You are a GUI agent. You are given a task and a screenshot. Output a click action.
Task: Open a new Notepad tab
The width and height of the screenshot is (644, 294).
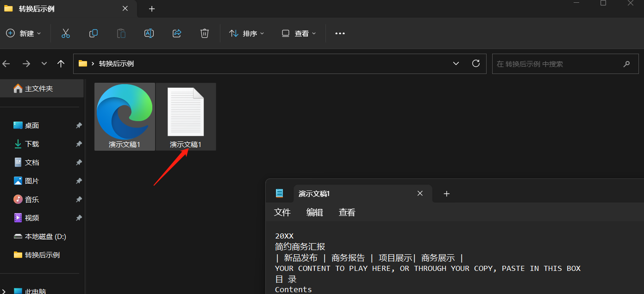[x=446, y=193]
